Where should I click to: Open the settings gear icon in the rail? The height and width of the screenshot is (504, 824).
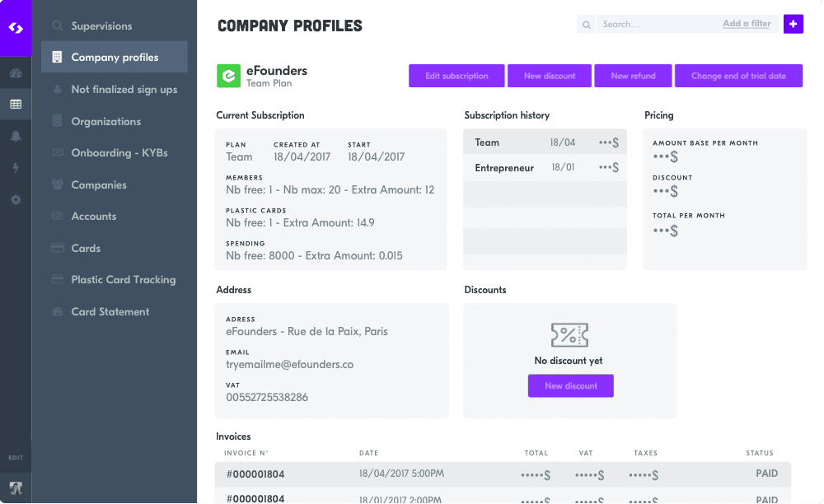tap(16, 200)
